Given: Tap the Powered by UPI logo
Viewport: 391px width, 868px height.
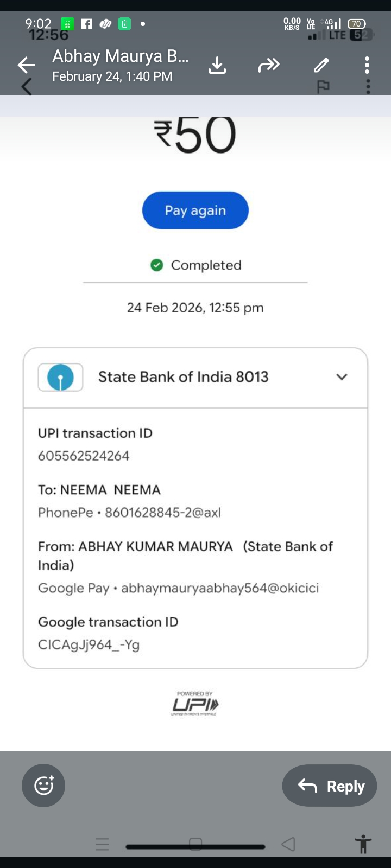Looking at the screenshot, I should pos(195,704).
